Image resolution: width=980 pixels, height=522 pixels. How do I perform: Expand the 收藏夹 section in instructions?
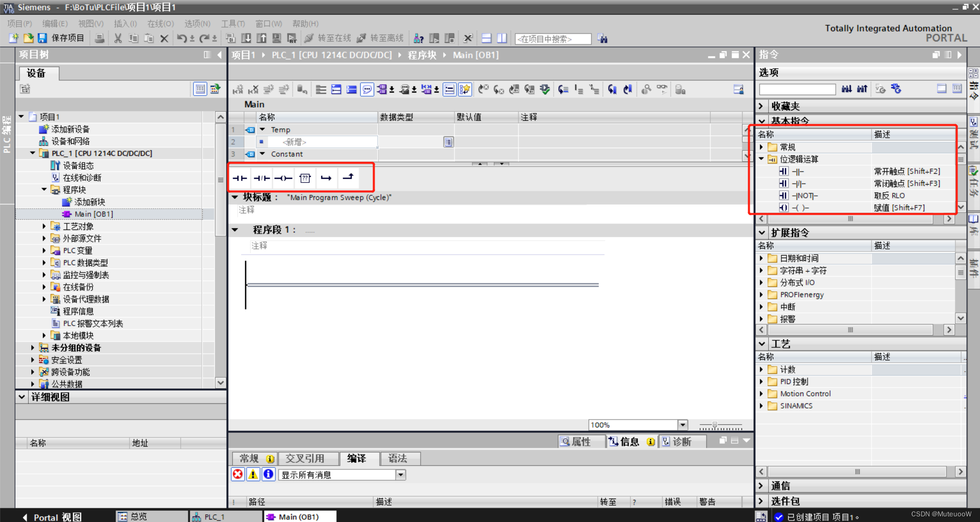point(761,106)
